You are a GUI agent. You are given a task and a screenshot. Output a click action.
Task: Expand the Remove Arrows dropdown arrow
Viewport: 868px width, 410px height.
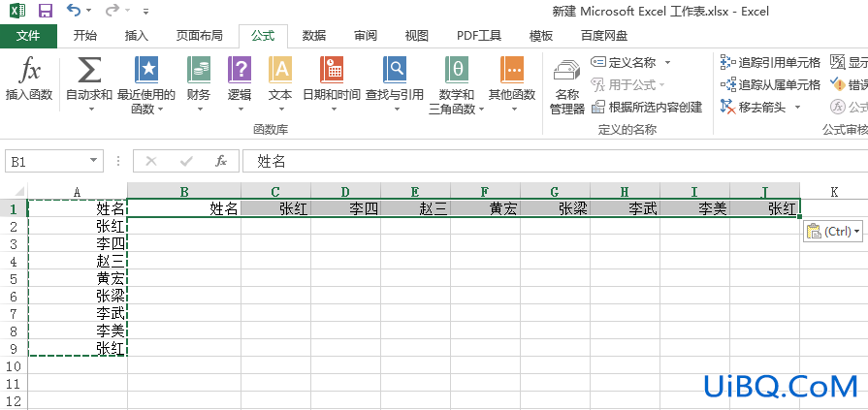(x=798, y=107)
